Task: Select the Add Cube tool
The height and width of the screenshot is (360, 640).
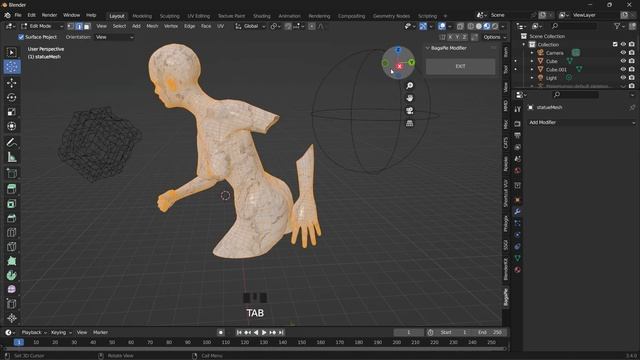Action: point(11,173)
